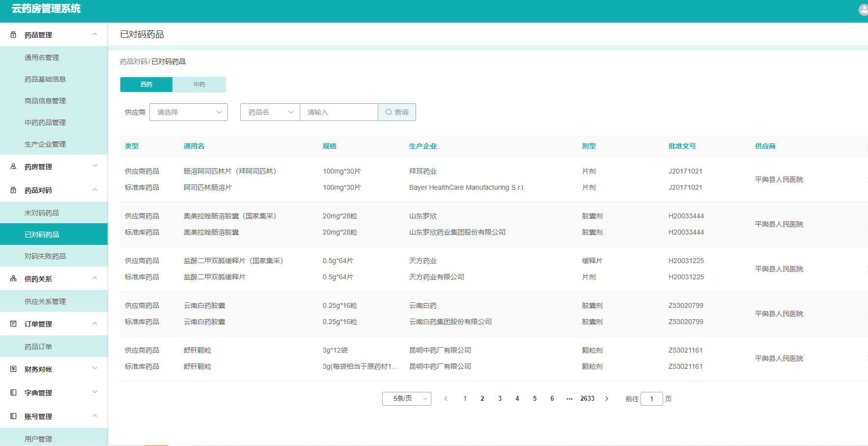Click 云药房管理系统 header title
The width and height of the screenshot is (868, 446).
click(46, 9)
